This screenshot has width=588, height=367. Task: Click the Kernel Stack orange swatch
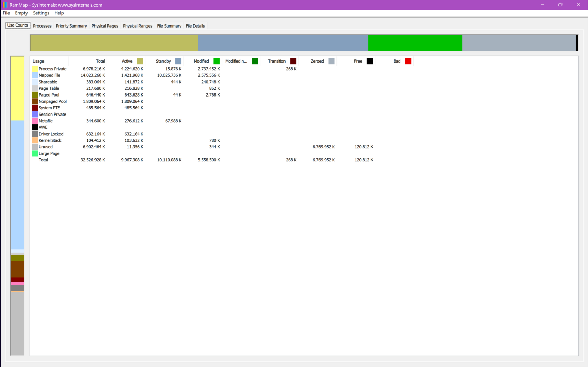tap(35, 140)
